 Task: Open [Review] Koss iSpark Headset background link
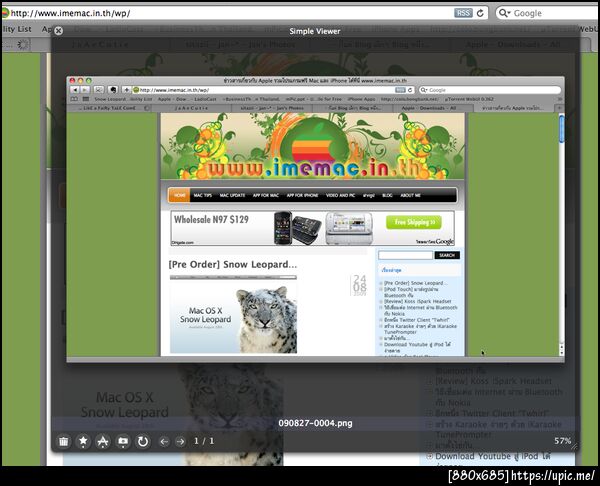494,381
